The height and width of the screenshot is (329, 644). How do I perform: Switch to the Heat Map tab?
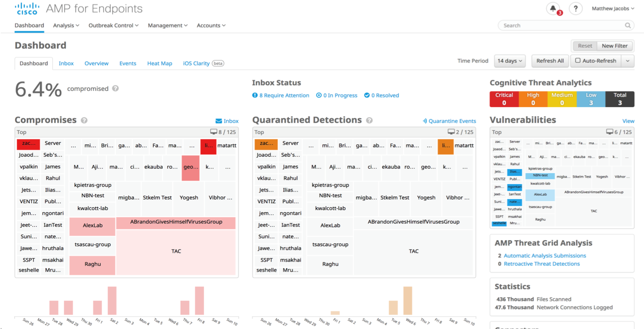pos(159,63)
